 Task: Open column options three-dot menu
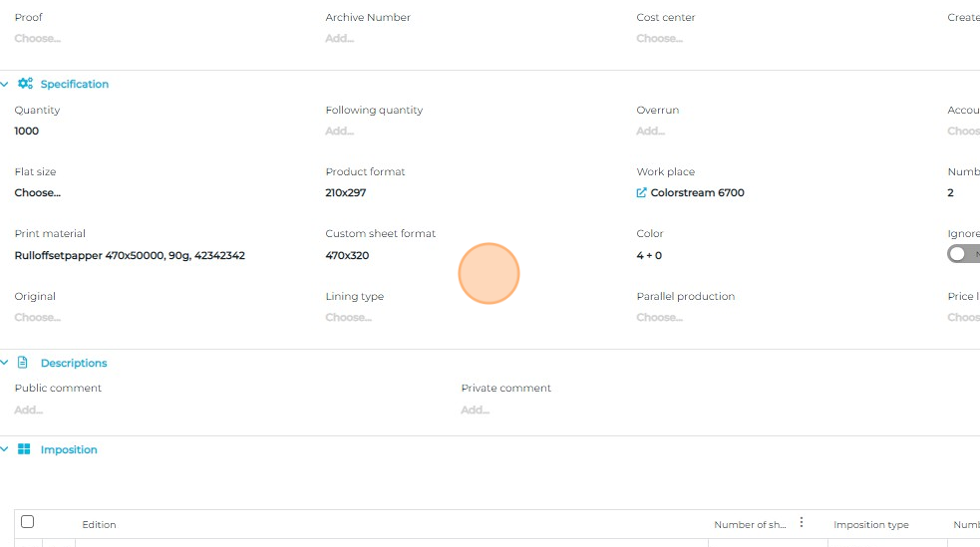click(x=801, y=523)
